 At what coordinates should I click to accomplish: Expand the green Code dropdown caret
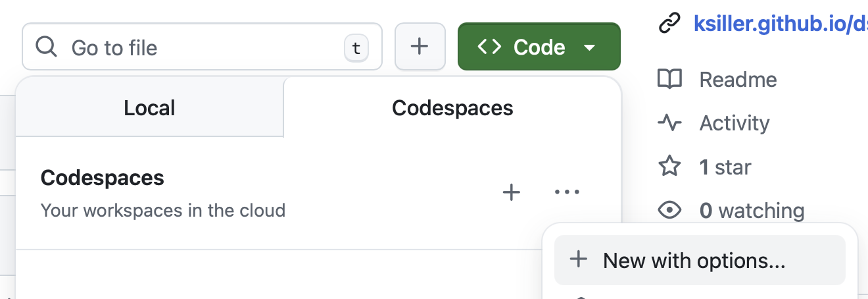[x=589, y=47]
